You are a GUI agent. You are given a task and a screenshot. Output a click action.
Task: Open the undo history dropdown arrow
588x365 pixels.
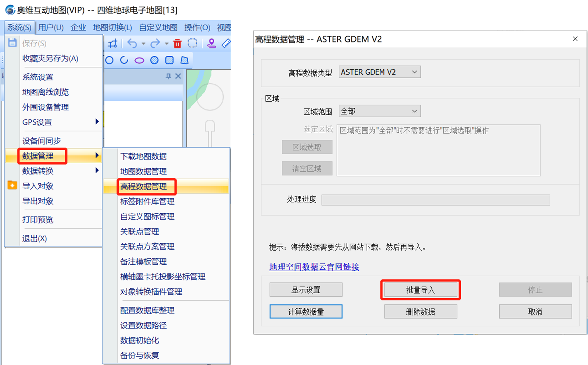click(x=143, y=44)
